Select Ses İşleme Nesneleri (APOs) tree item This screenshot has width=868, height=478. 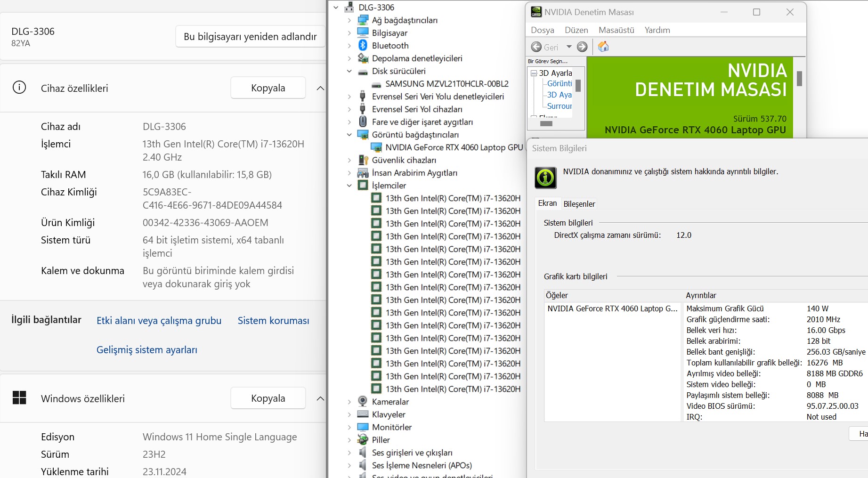click(422, 465)
